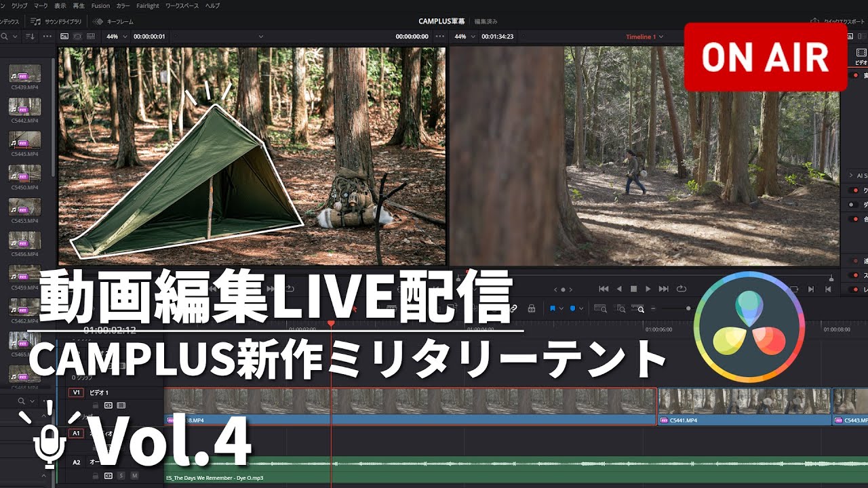The image size is (868, 488).
Task: Click the filmstrip view icon above source viewer
Action: pyautogui.click(x=77, y=37)
